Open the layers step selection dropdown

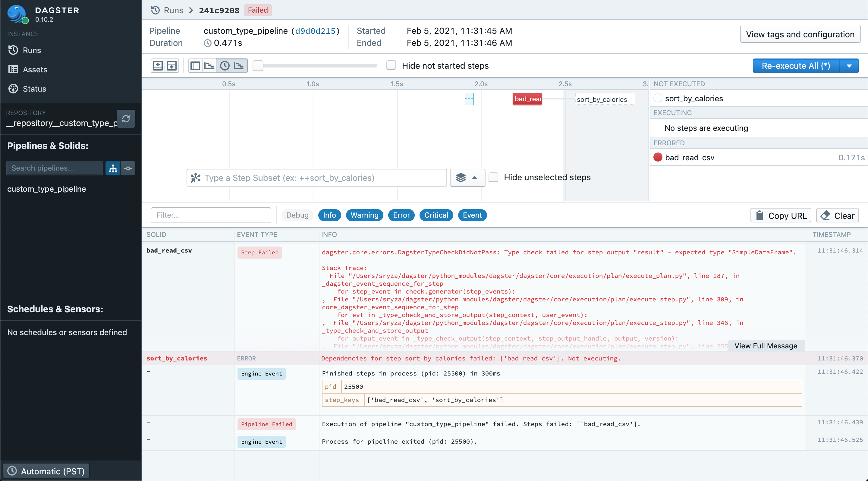pos(467,178)
